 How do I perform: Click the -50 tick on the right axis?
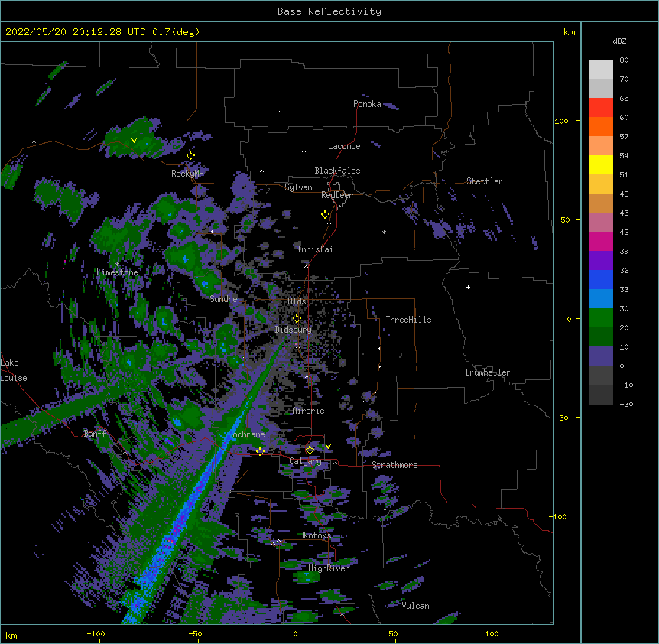tap(561, 418)
